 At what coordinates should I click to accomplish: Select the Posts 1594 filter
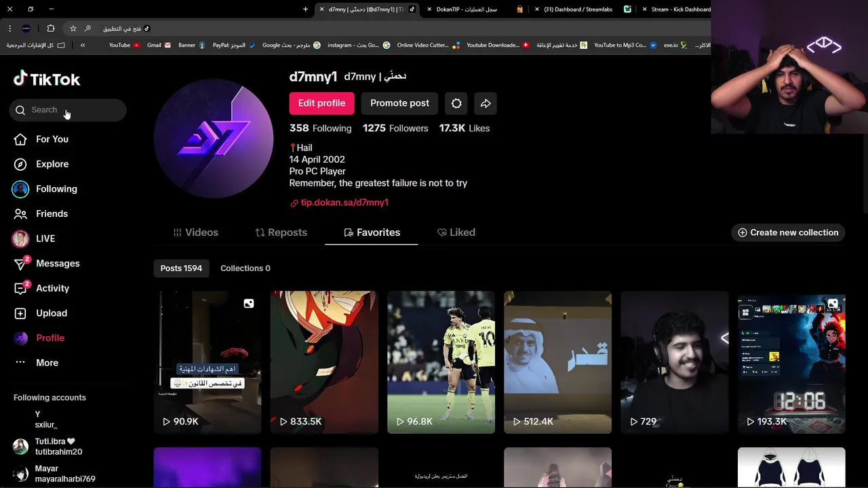[181, 268]
